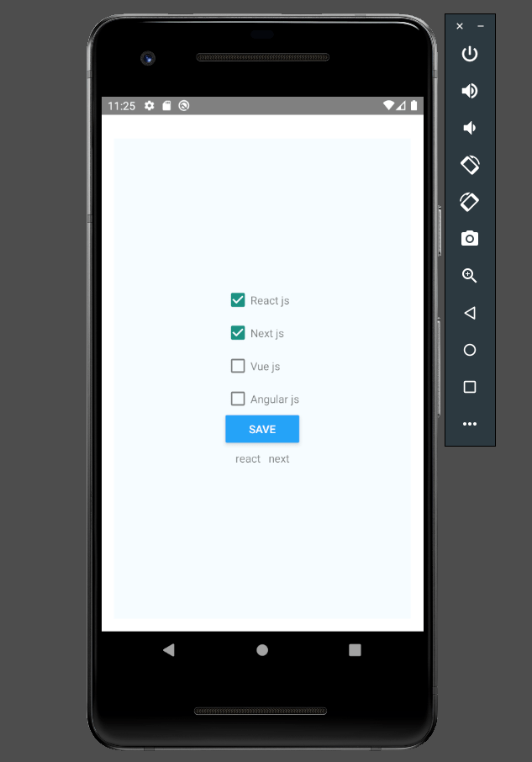Select the zoom magnifier tool
The width and height of the screenshot is (532, 762).
[x=469, y=276]
